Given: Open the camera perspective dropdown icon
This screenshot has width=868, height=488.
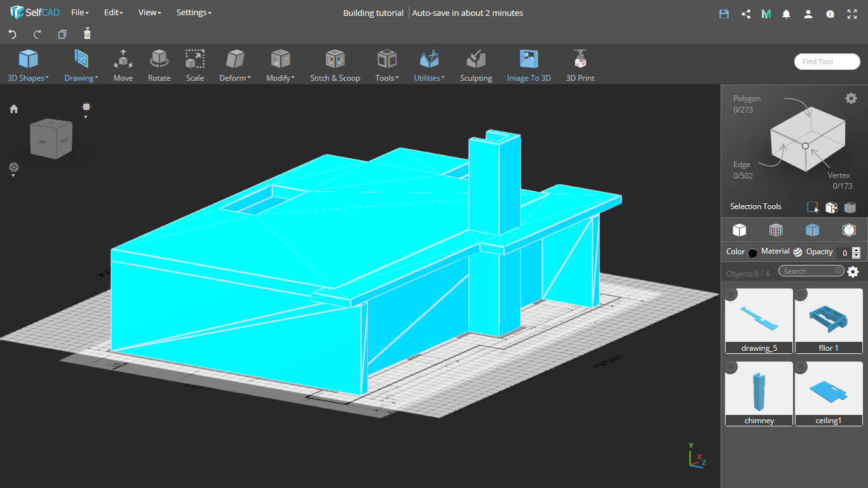Looking at the screenshot, I should [x=86, y=109].
